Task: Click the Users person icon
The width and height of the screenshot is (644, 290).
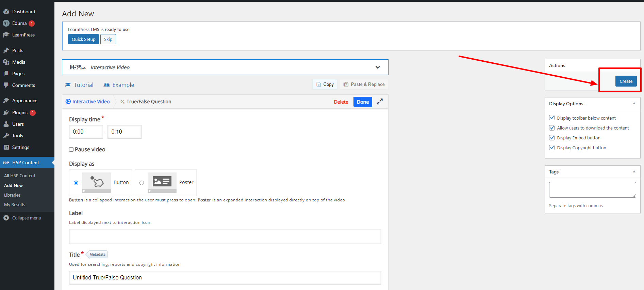Action: [x=6, y=124]
